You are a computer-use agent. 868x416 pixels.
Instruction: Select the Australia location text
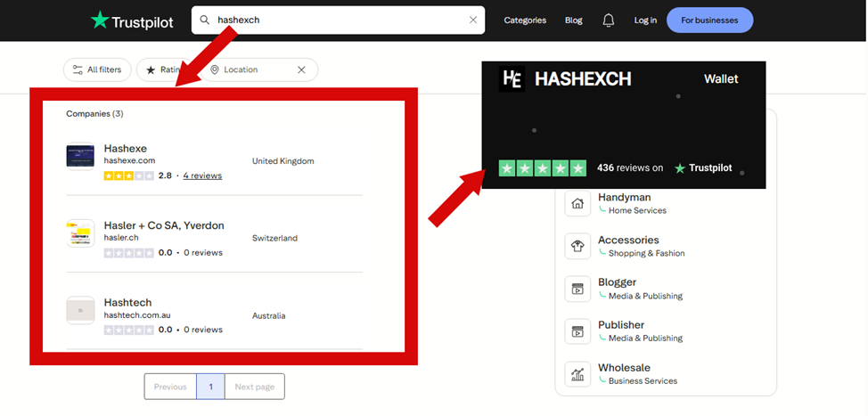(x=269, y=316)
